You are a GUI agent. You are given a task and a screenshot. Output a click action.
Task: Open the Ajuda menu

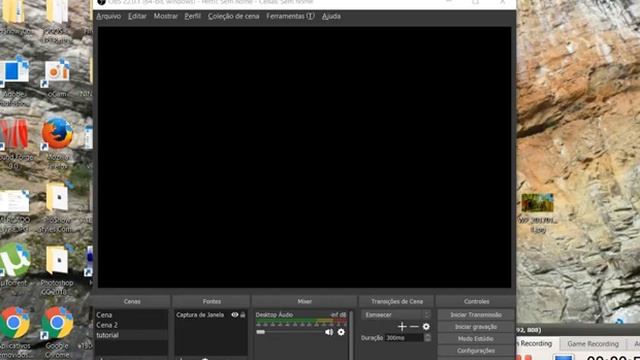pos(331,16)
